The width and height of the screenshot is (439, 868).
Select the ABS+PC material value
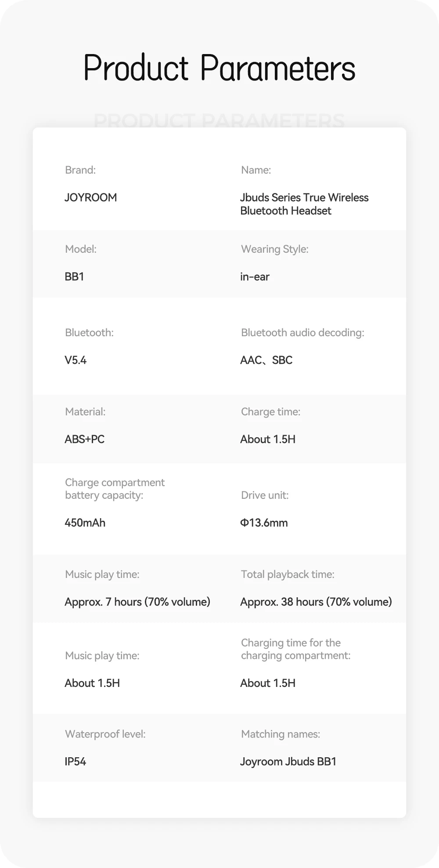tap(84, 439)
